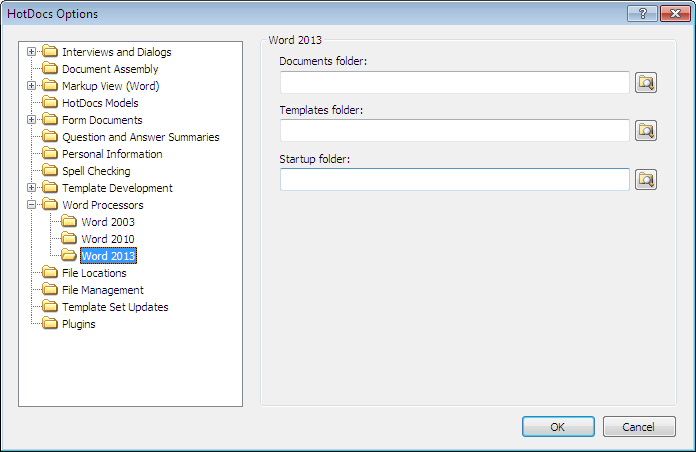Click the Plugins folder icon

50,324
